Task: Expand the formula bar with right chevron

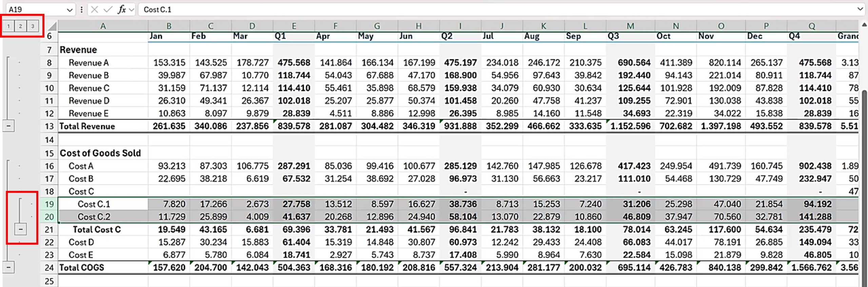Action: point(860,9)
